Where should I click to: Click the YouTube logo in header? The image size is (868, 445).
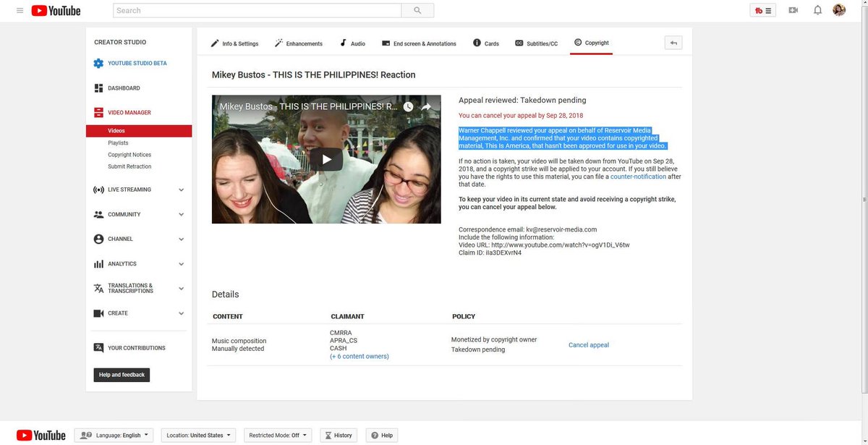[x=56, y=11]
